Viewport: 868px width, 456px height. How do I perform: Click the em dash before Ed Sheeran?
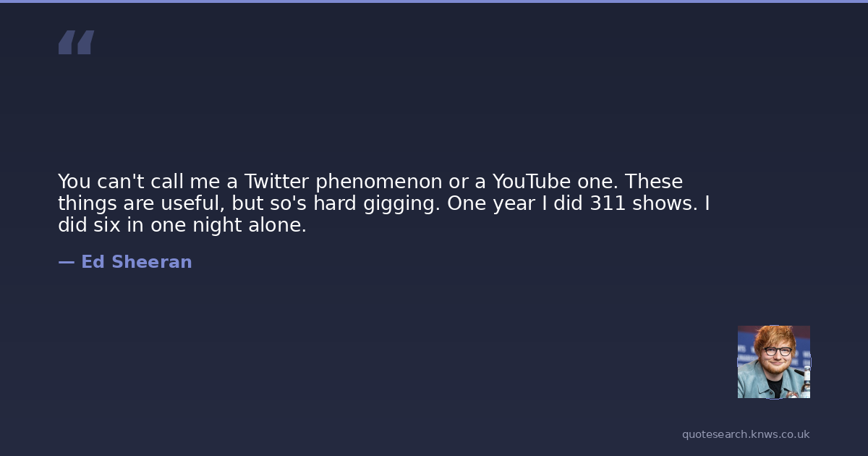[66, 262]
